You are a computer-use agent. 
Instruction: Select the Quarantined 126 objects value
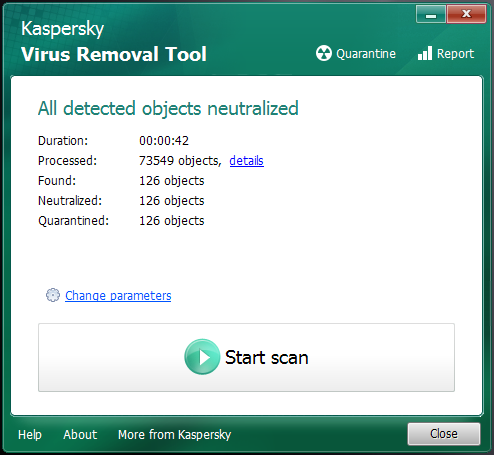tap(172, 221)
